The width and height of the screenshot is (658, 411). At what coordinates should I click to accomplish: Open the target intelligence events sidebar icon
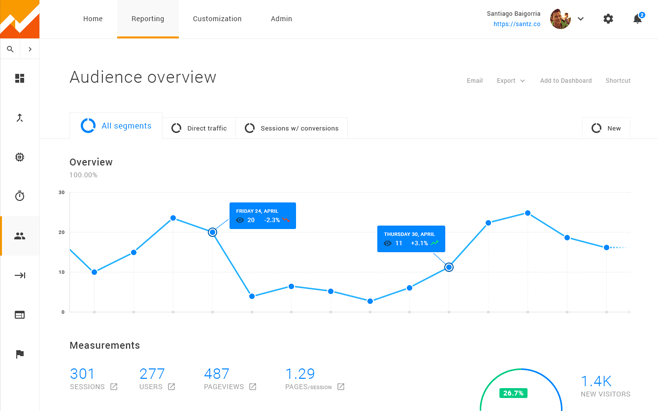point(20,157)
